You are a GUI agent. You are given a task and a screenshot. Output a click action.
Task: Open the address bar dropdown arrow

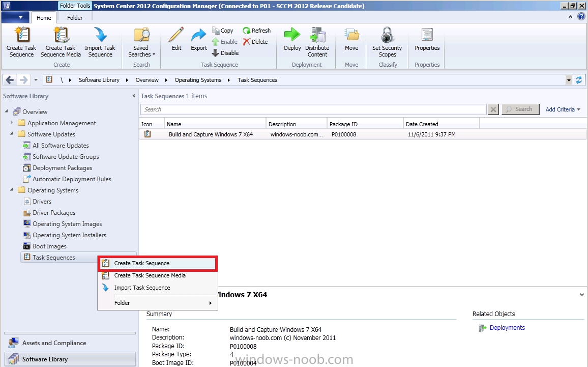[569, 80]
